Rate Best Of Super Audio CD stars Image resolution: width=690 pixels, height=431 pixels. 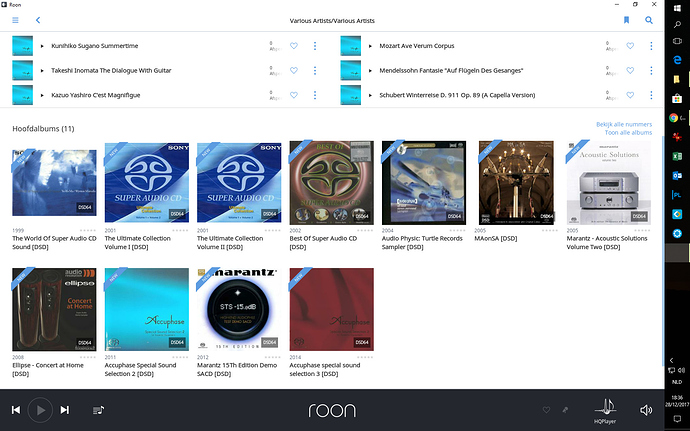365,230
